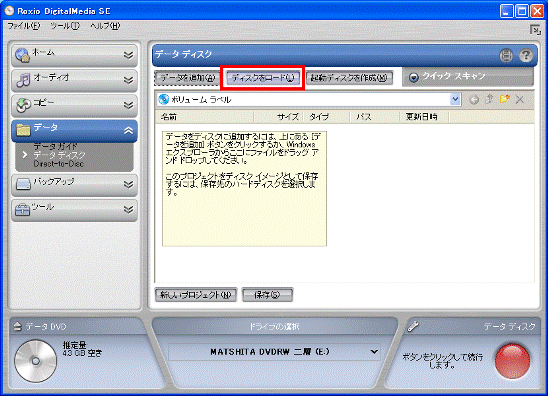The image size is (548, 396).
Task: Open the ヘルプ menu
Action: 105,26
